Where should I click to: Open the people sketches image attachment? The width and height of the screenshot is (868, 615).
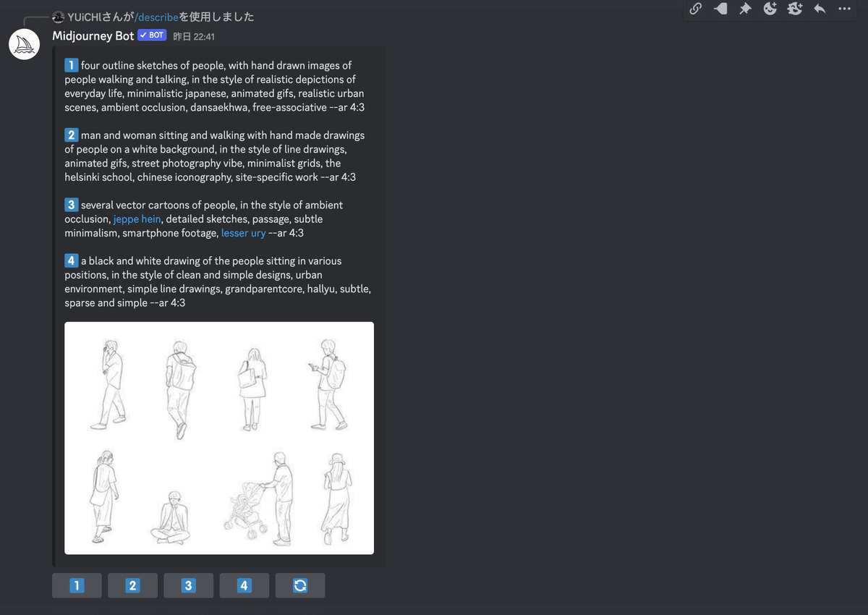pos(219,438)
